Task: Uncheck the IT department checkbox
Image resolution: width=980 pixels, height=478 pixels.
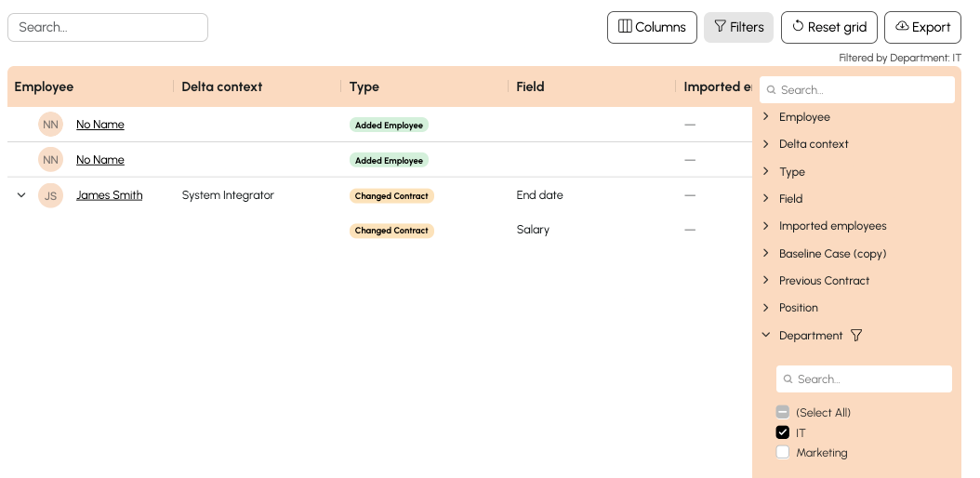Action: pos(783,432)
